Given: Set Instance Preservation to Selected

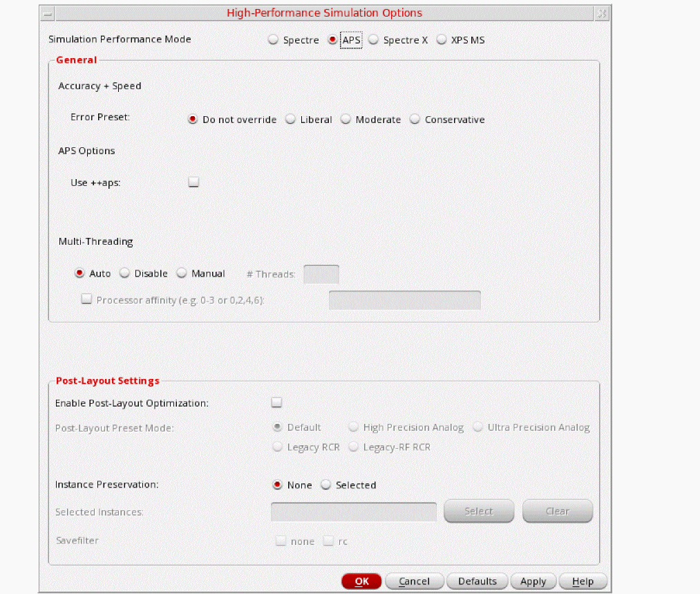Looking at the screenshot, I should (326, 485).
